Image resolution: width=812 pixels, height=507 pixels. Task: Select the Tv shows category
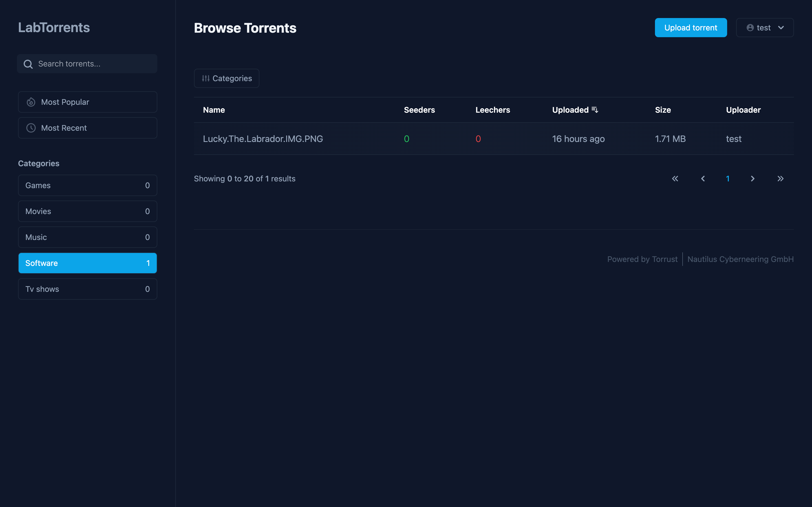[x=87, y=289]
